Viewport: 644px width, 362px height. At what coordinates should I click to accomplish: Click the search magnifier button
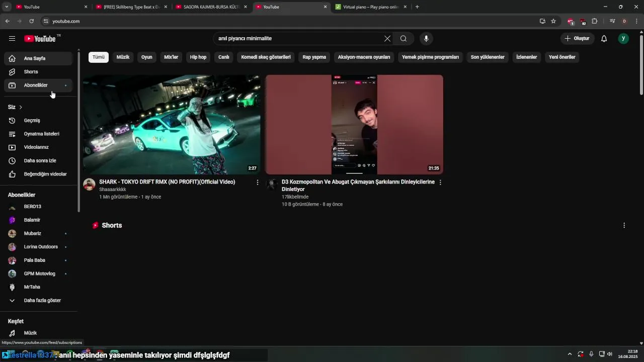[x=404, y=39]
